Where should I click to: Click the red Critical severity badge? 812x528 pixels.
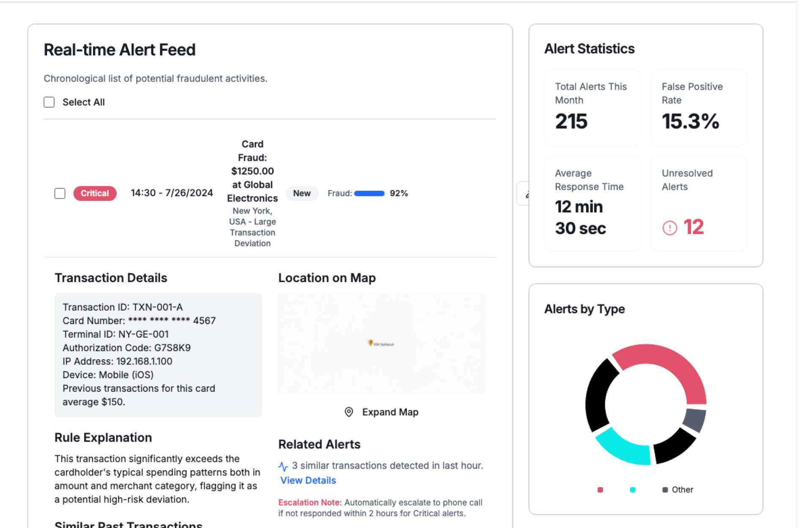coord(95,193)
